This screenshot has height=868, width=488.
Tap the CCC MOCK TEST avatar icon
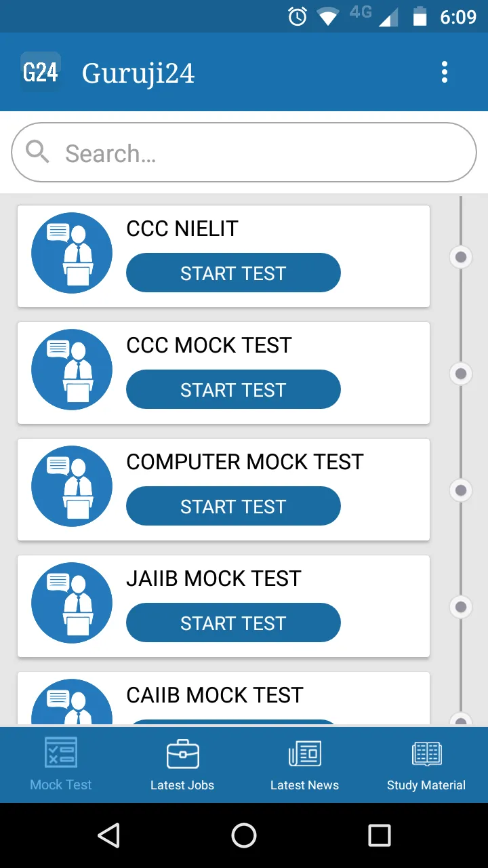(x=72, y=370)
